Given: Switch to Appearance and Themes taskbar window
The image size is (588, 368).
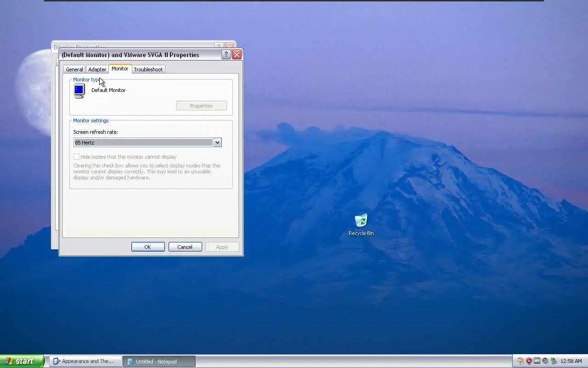Looking at the screenshot, I should [x=86, y=362].
